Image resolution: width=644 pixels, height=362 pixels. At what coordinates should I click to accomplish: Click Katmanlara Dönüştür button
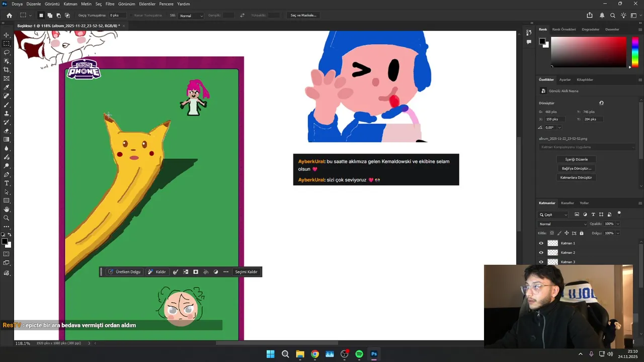click(576, 177)
